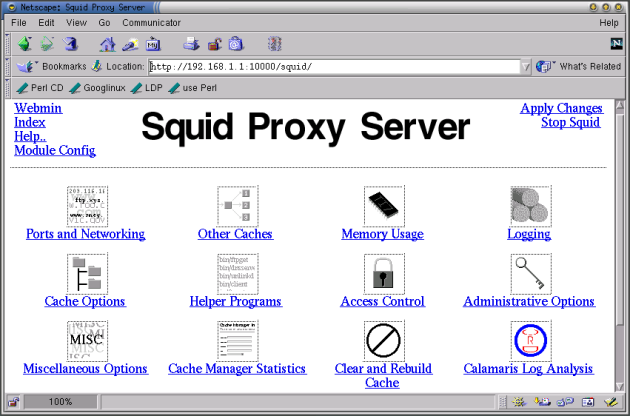Open the Cache Options text link
630x416 pixels.
point(85,301)
